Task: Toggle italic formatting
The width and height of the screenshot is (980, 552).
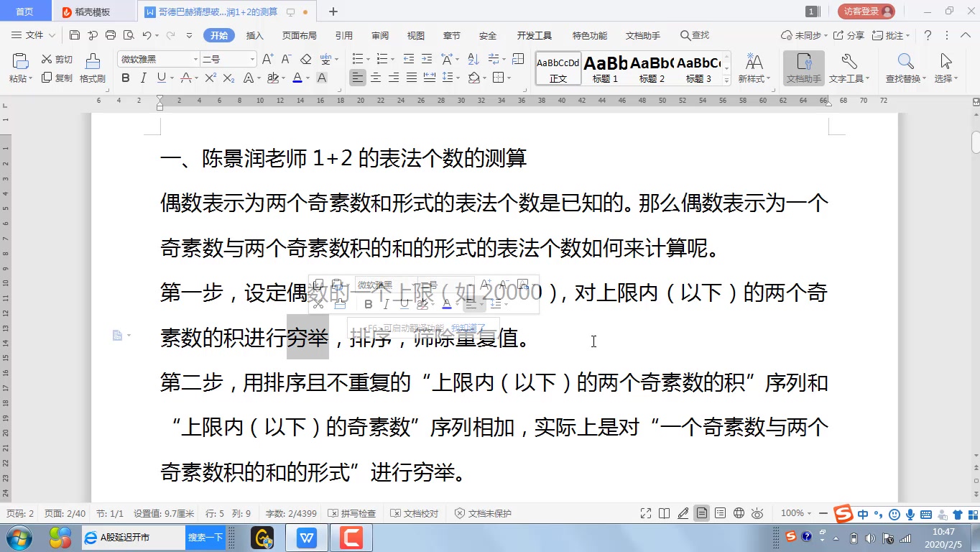Action: [x=143, y=78]
